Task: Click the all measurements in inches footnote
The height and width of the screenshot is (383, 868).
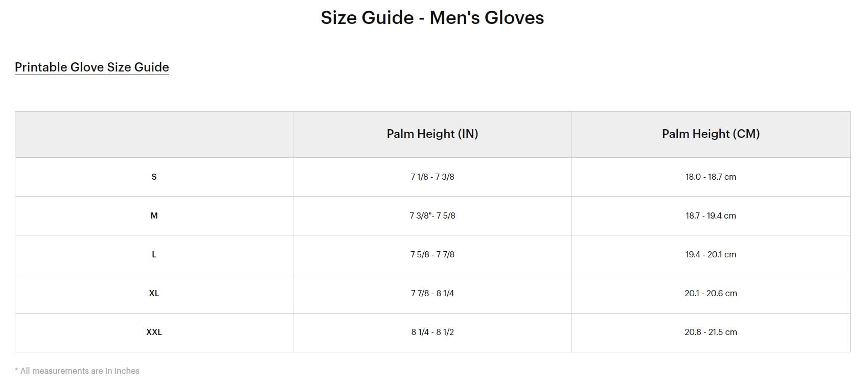Action: coord(77,371)
